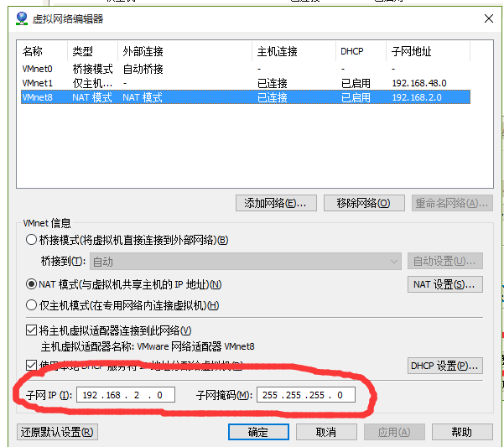Select the VMnet0 network row

click(x=246, y=69)
